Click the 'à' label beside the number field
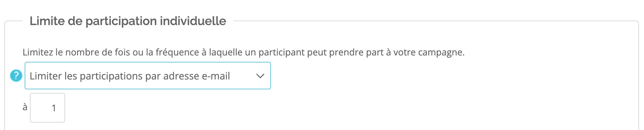This screenshot has height=130, width=644. pos(25,107)
